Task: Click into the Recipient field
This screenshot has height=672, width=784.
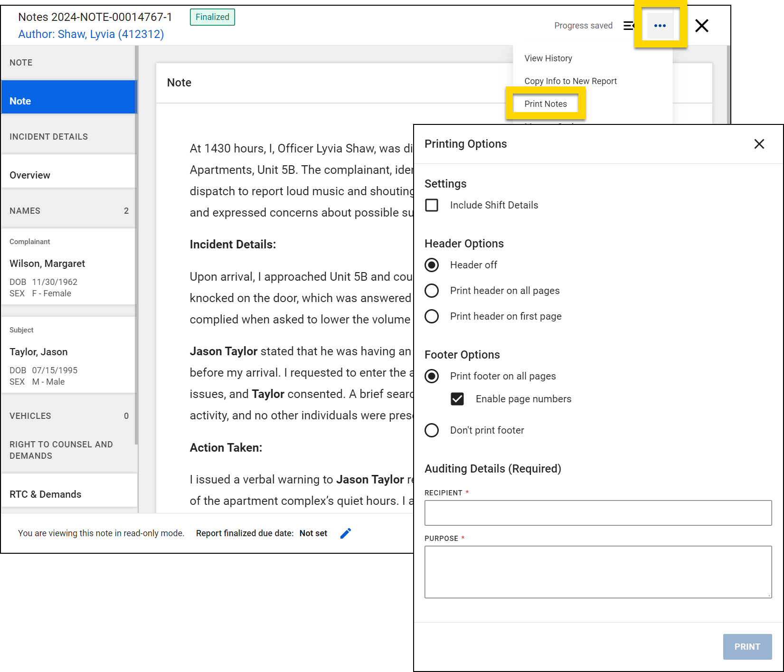Action: (x=597, y=513)
